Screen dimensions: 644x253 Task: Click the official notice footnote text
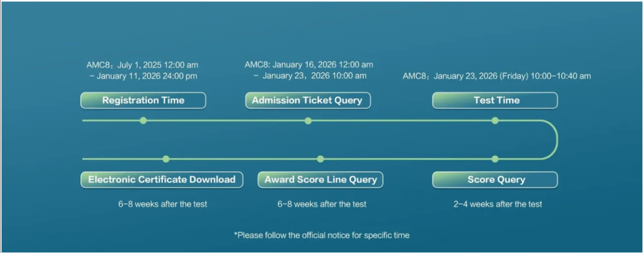[x=322, y=235]
